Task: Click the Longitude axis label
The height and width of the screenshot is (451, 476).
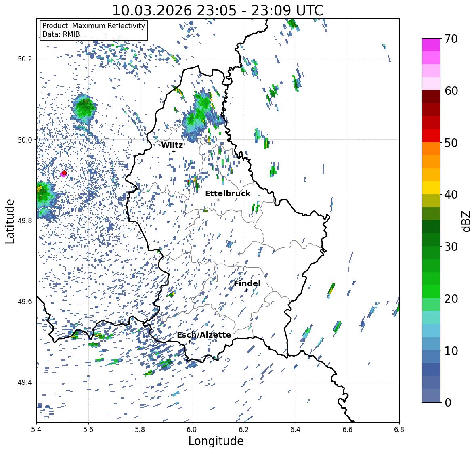Action: click(216, 441)
